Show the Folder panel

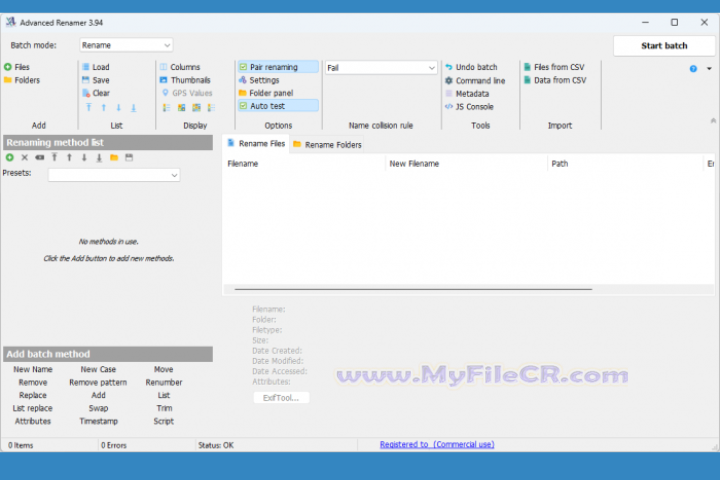[266, 93]
